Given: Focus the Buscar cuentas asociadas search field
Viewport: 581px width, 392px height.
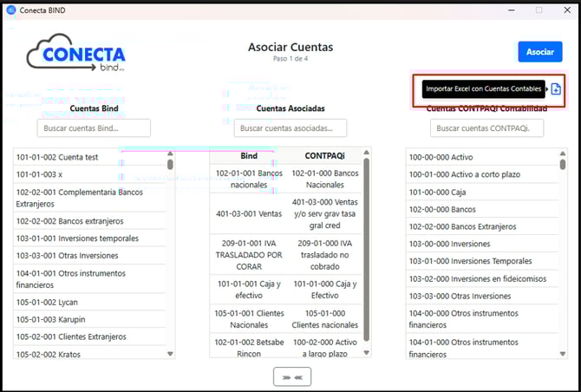Looking at the screenshot, I should [290, 128].
